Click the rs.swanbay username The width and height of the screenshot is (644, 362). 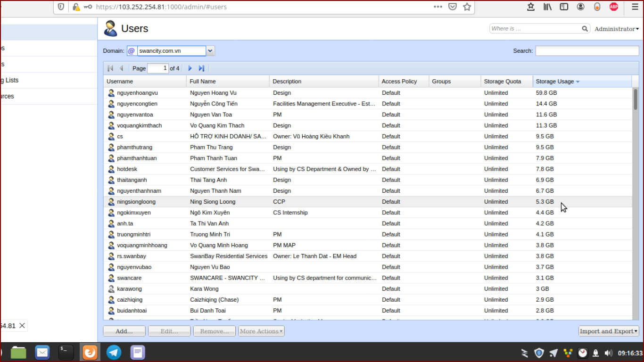click(x=132, y=256)
